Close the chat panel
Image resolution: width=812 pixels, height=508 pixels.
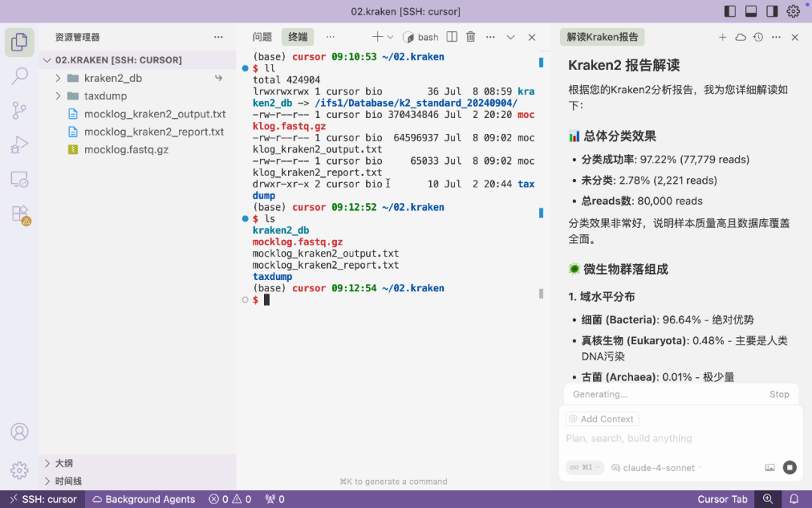coord(795,37)
